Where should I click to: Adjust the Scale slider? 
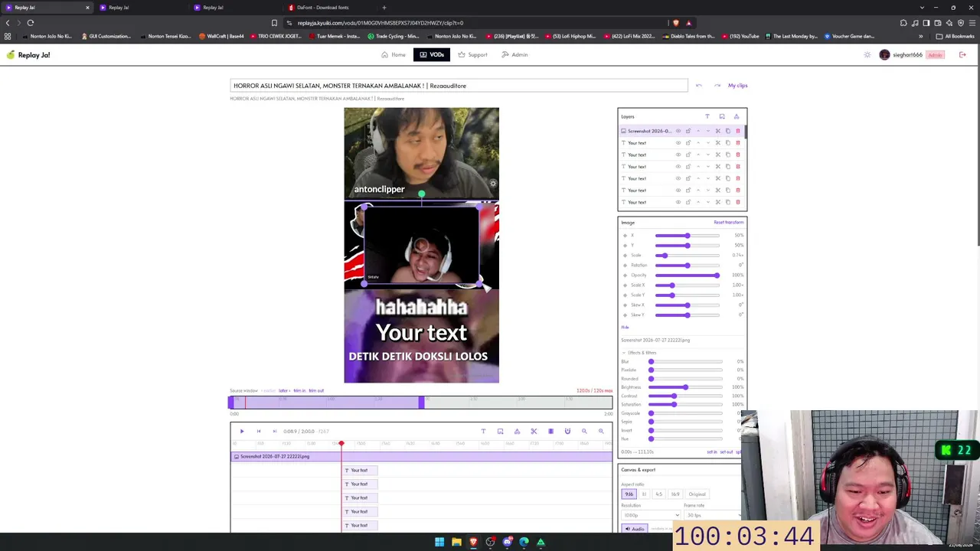(x=687, y=256)
